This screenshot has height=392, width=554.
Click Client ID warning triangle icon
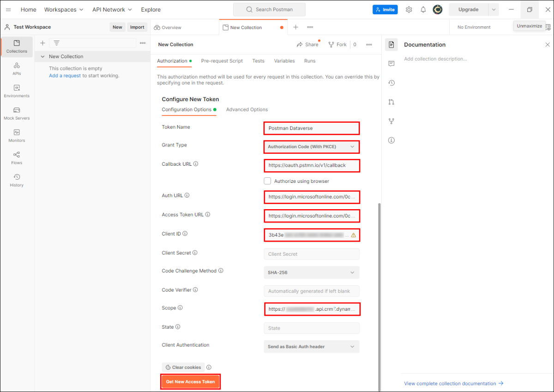coord(354,235)
